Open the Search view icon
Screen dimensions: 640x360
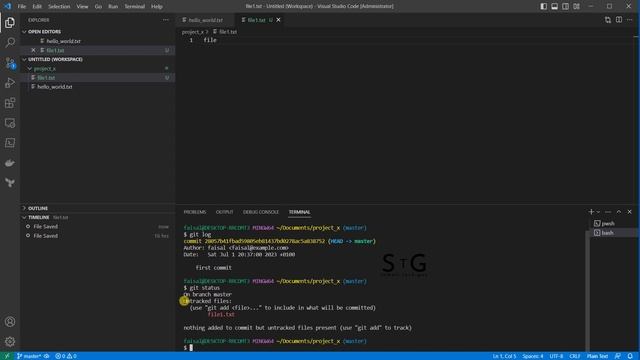pyautogui.click(x=10, y=42)
